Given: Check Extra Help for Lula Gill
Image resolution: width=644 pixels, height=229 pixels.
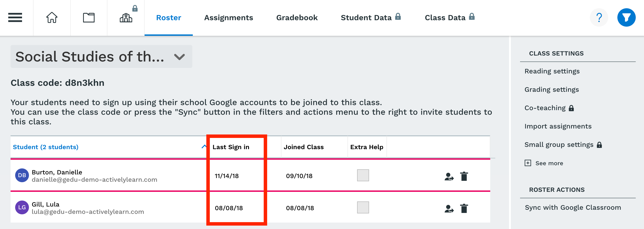Looking at the screenshot, I should coord(363,207).
